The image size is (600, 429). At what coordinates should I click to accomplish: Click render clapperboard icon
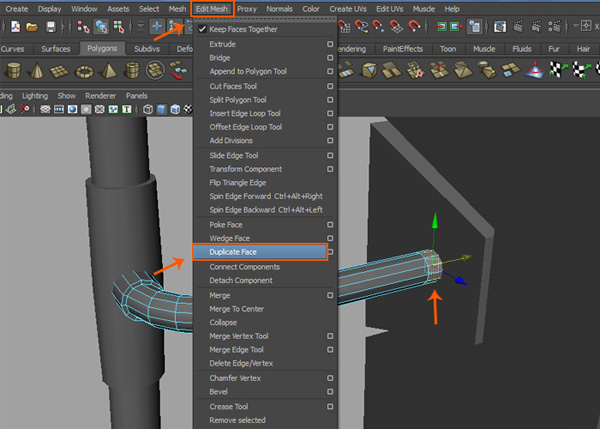[x=518, y=26]
